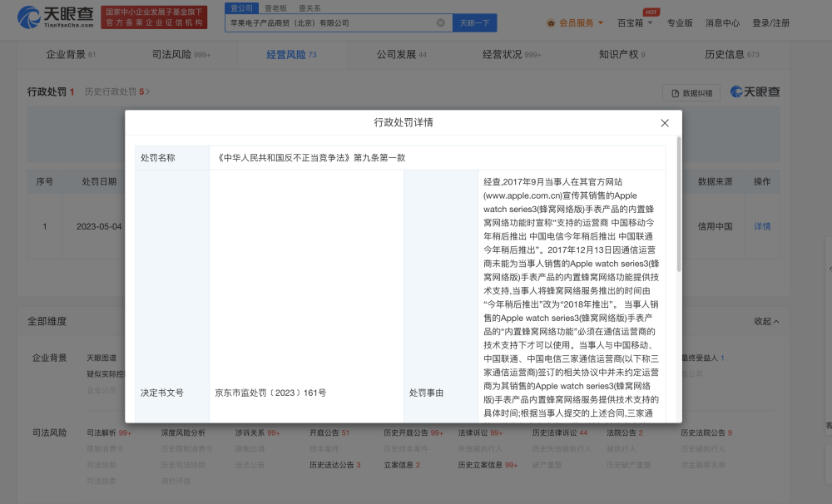
Task: Close the 行政处罚详情 dialog
Action: point(664,123)
